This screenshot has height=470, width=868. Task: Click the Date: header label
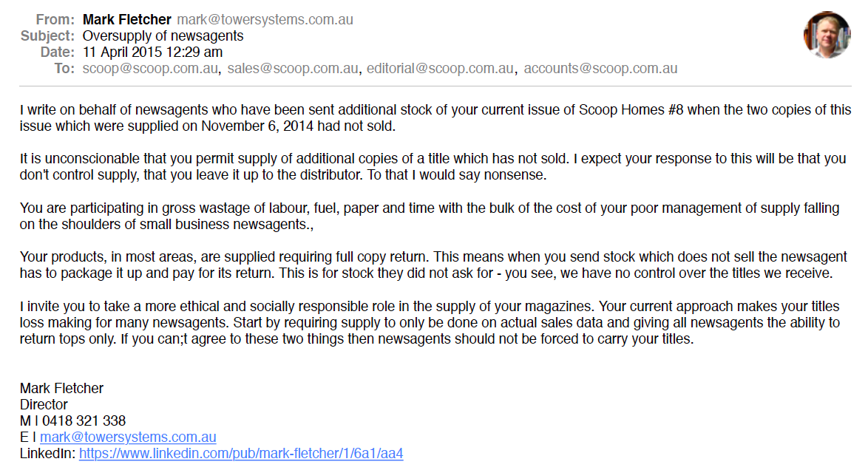[x=58, y=52]
